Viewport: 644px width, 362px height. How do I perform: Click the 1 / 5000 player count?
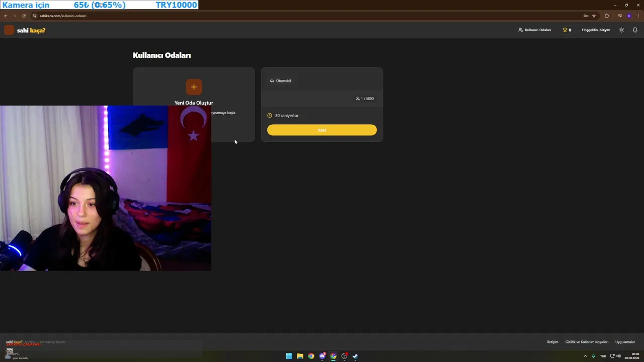tap(365, 99)
